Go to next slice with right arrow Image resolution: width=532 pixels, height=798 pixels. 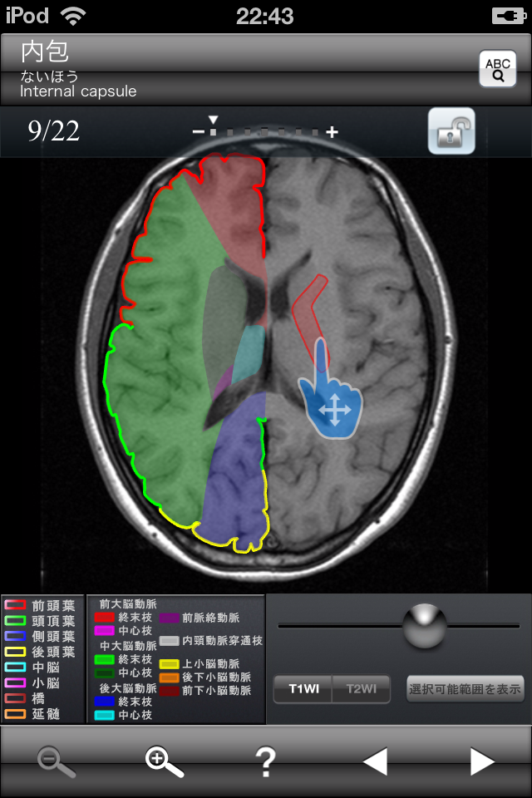(x=481, y=761)
